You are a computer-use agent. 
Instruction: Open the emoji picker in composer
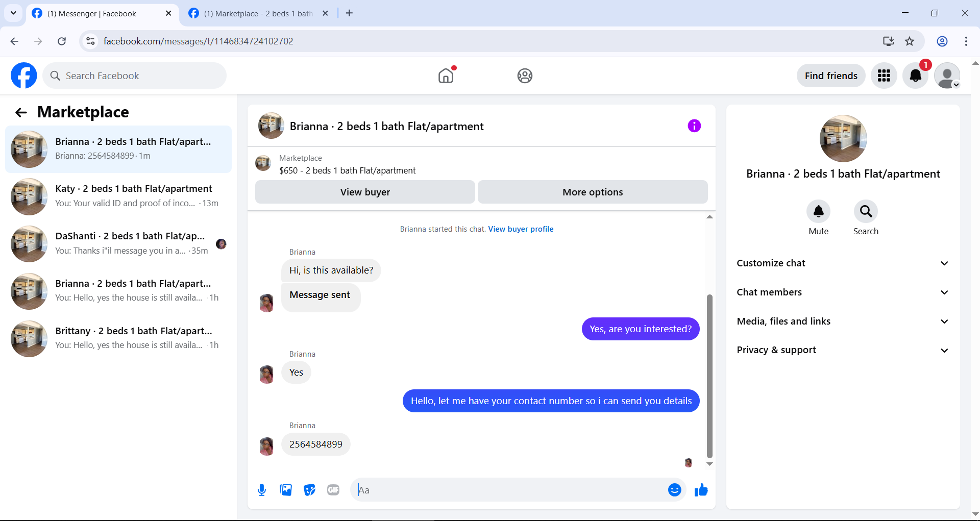[675, 490]
